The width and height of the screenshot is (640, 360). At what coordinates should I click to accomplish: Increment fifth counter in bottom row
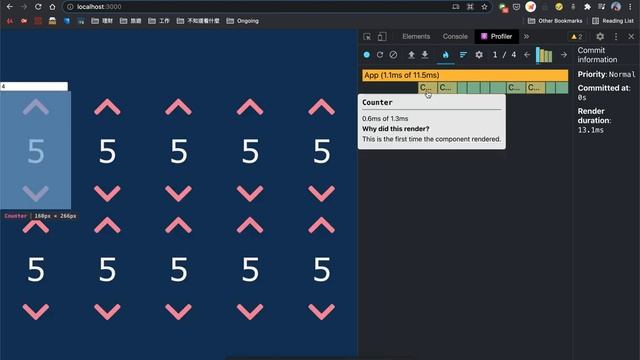click(x=322, y=225)
